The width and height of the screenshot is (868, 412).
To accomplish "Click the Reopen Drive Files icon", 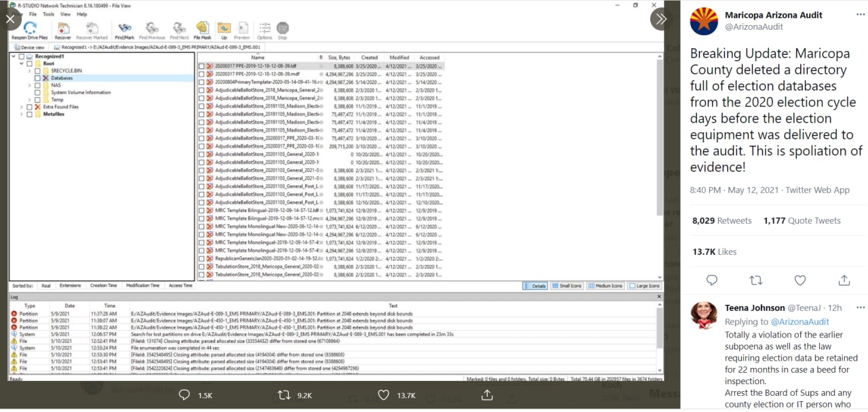I will pos(30,30).
